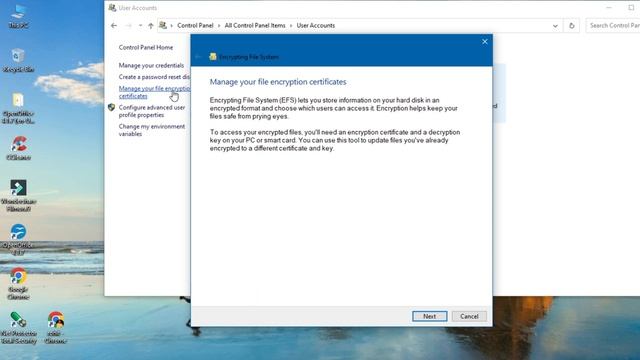This screenshot has width=640, height=360.
Task: Refresh the User Accounts page
Action: (571, 26)
